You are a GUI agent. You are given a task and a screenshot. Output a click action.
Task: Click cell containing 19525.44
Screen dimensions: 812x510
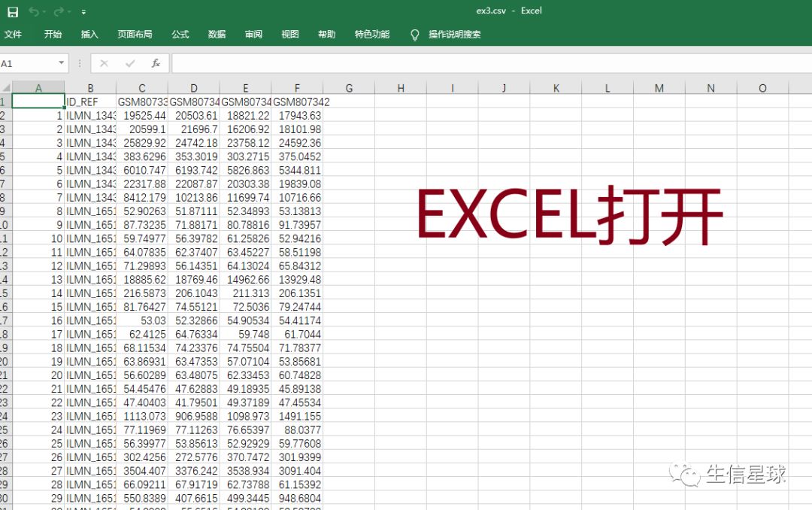pos(142,116)
